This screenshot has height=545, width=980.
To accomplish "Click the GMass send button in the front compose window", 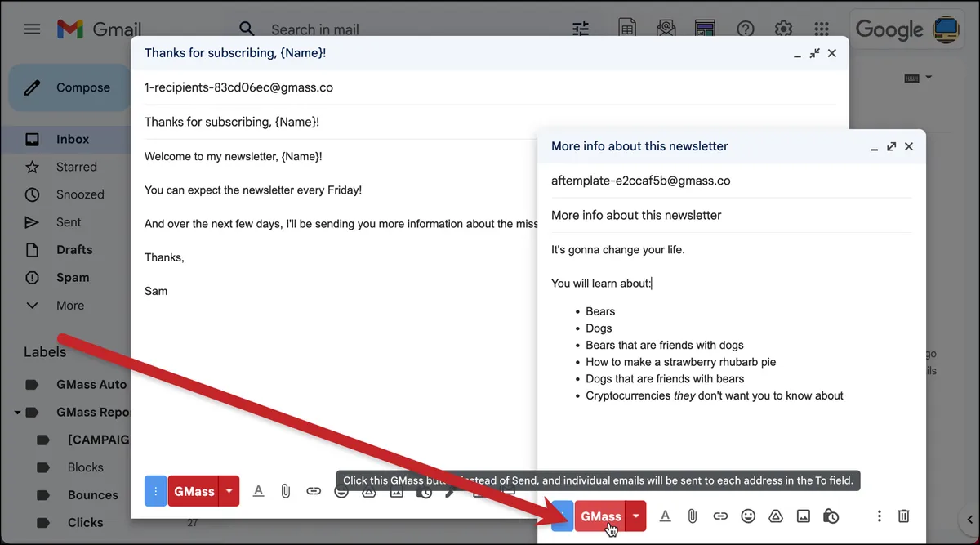I will [600, 516].
